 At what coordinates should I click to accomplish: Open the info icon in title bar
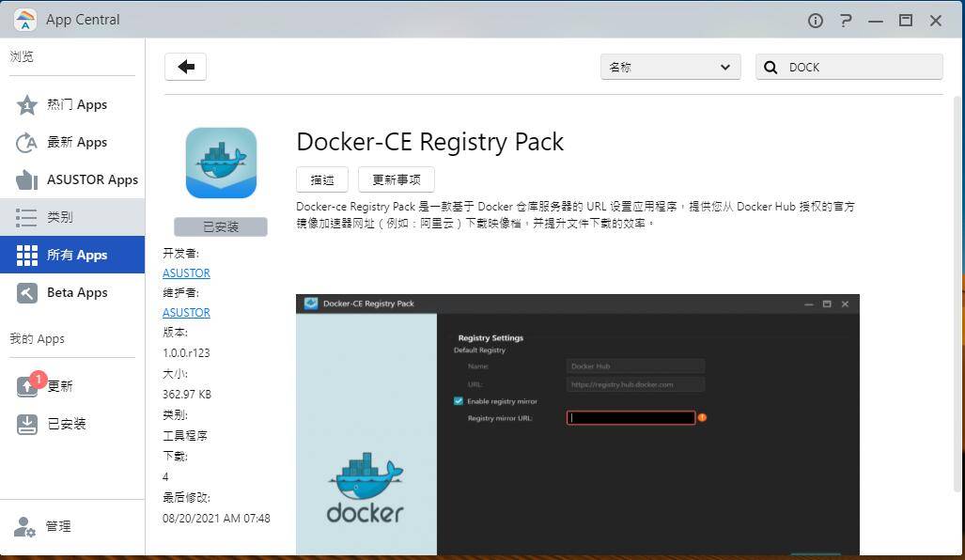click(x=815, y=20)
